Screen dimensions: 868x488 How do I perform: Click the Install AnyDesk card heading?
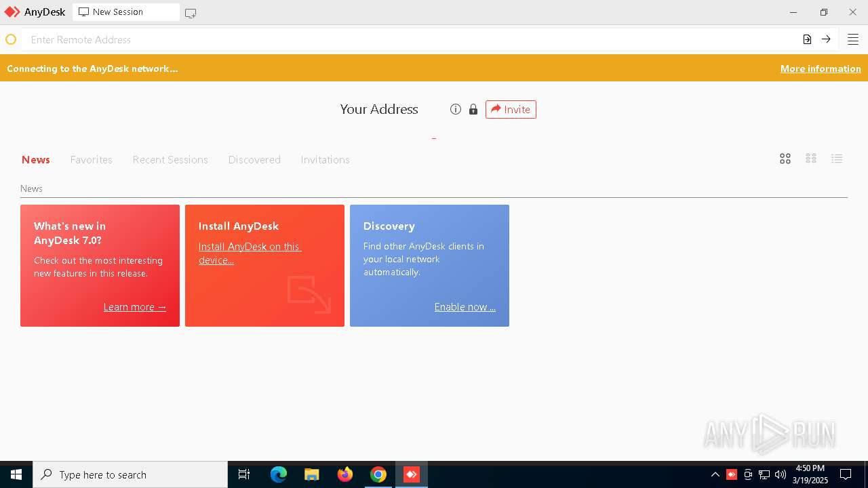coord(239,226)
